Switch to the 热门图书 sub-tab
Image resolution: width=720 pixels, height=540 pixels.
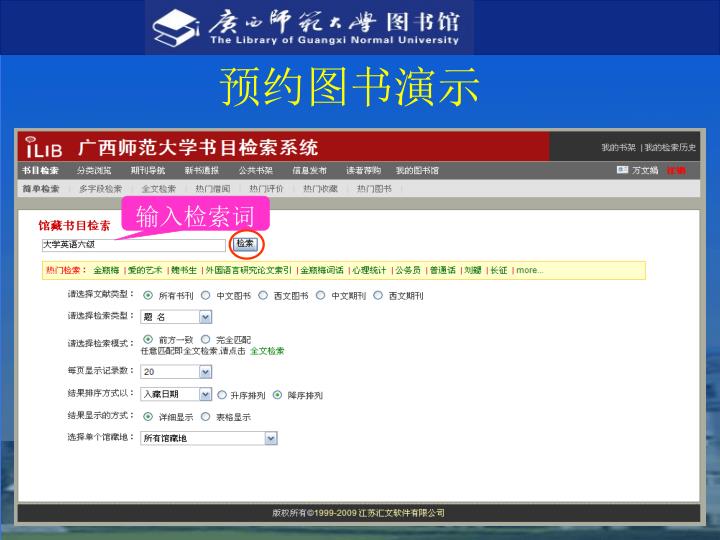click(374, 189)
